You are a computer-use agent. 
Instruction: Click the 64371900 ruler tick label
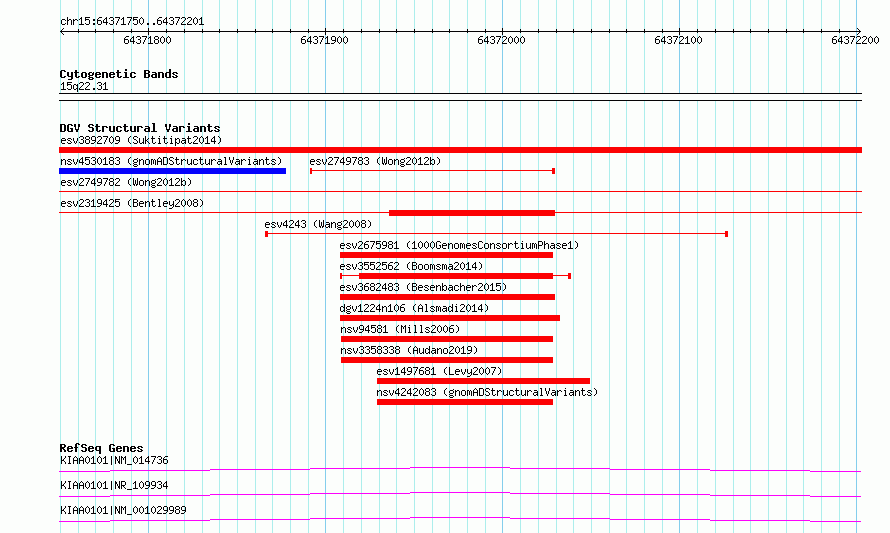324,40
